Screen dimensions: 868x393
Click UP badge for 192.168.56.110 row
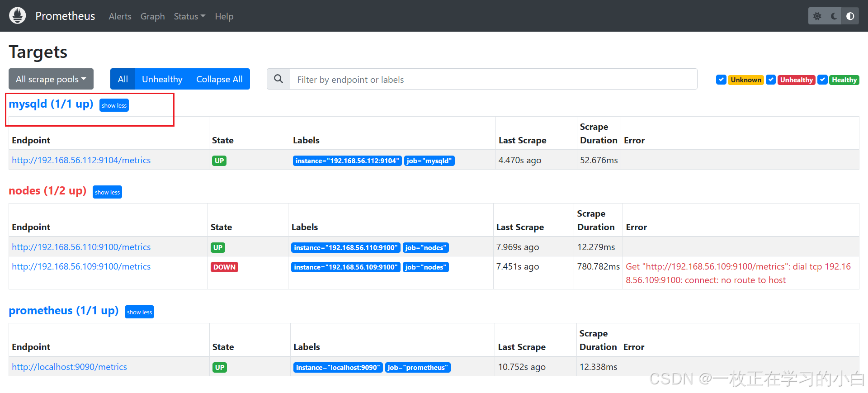(218, 247)
